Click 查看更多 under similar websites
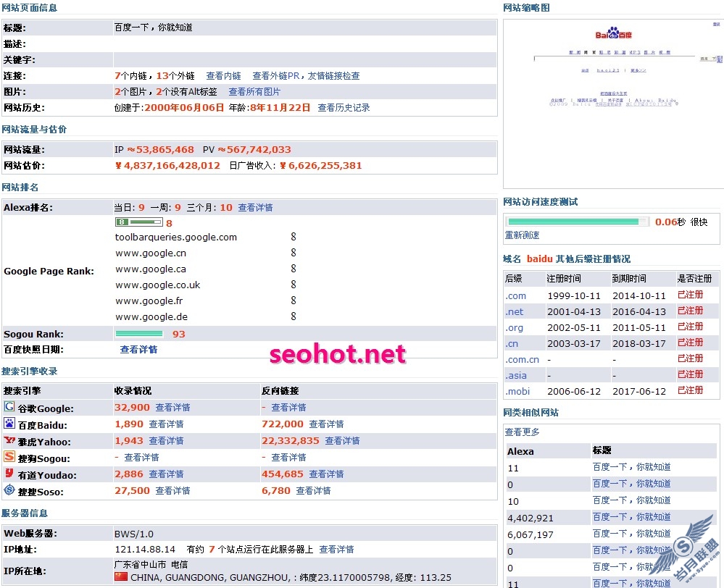724x588 pixels. coord(522,432)
